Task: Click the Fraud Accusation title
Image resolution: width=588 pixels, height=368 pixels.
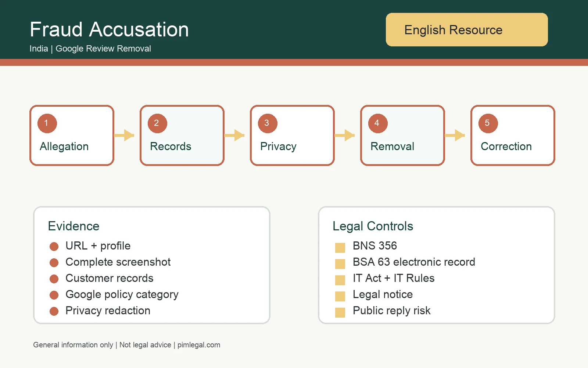Action: pyautogui.click(x=109, y=29)
